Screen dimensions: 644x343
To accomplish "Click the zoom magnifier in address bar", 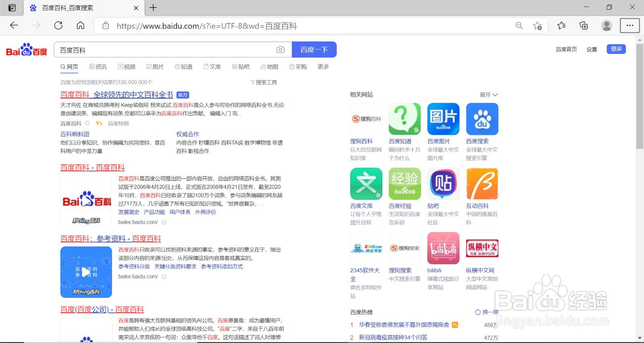I will (x=519, y=26).
